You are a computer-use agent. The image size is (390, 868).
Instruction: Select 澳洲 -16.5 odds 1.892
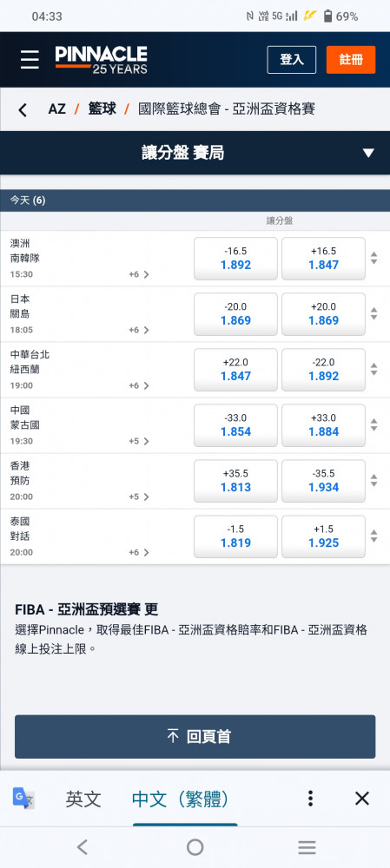235,259
